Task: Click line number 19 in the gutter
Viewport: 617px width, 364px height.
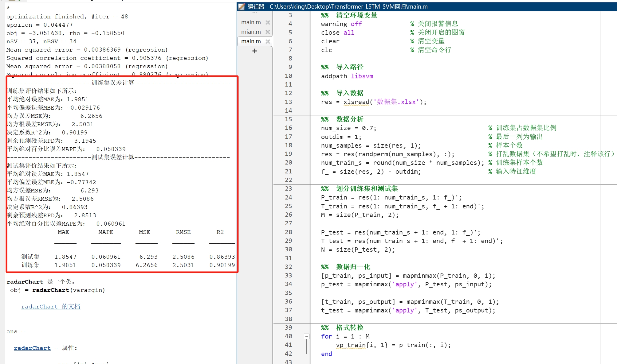Action: (288, 154)
